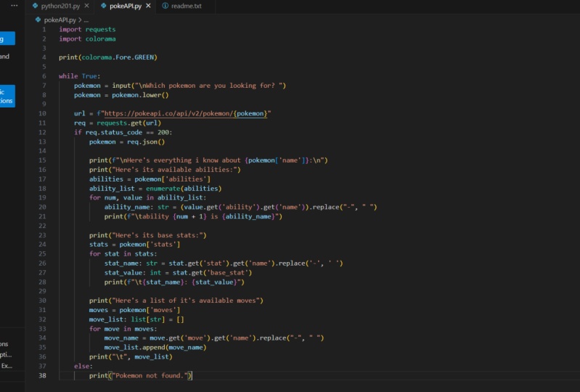The height and width of the screenshot is (392, 580).
Task: Click pokeAPI.py in the breadcrumb path
Action: 60,20
